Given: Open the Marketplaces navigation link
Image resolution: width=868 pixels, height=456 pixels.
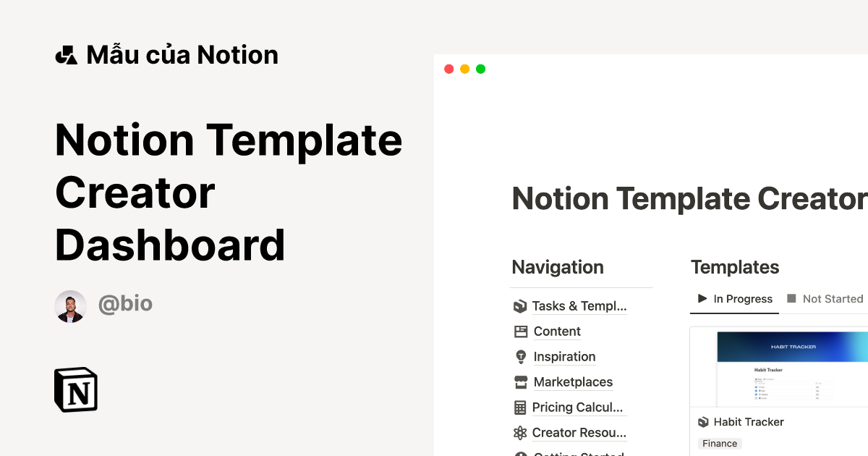Looking at the screenshot, I should [573, 382].
